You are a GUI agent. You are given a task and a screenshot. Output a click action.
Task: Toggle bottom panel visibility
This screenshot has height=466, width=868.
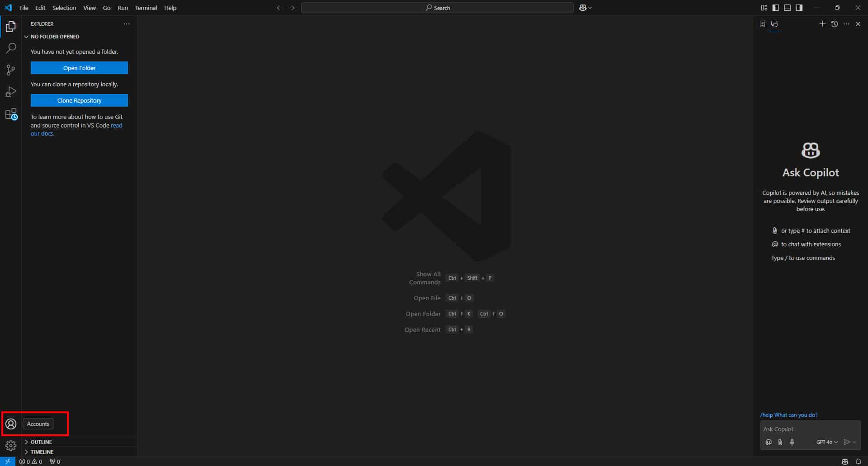(787, 8)
